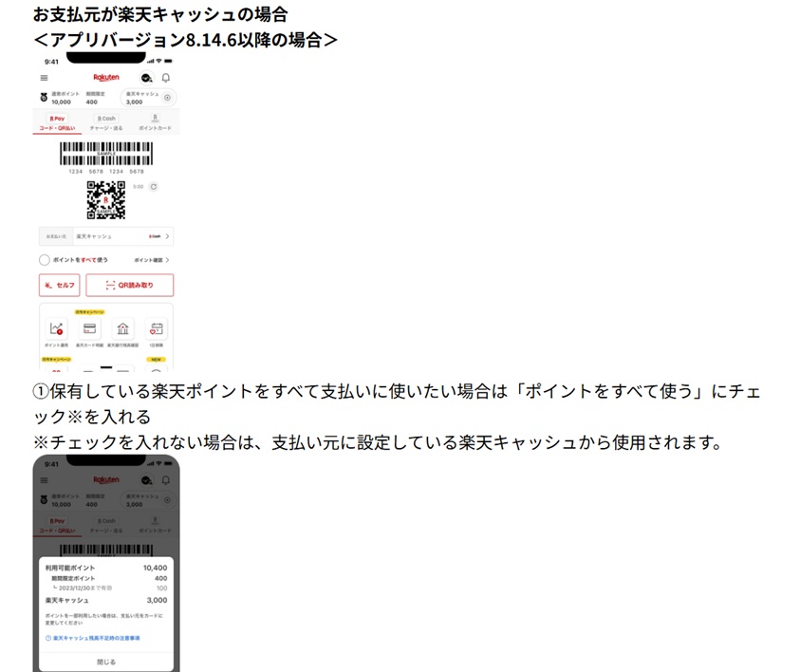
Task: Open notifications bell in the upper phone
Action: (x=166, y=78)
